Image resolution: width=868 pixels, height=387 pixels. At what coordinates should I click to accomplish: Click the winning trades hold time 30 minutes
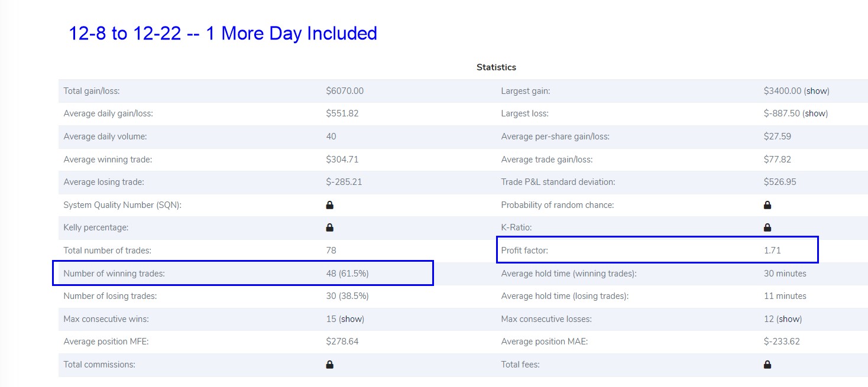(x=785, y=274)
